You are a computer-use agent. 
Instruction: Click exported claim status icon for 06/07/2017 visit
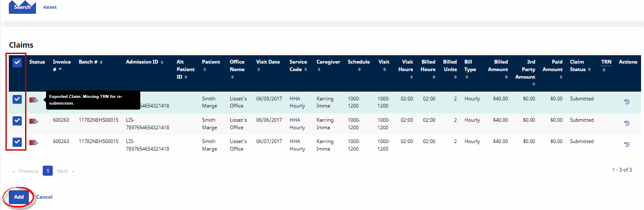[x=33, y=143]
